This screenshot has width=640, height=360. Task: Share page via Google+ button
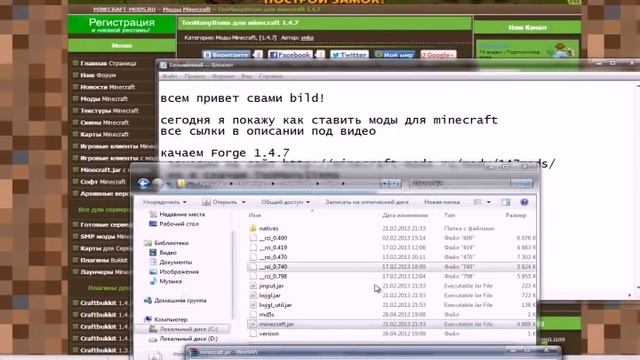point(438,55)
